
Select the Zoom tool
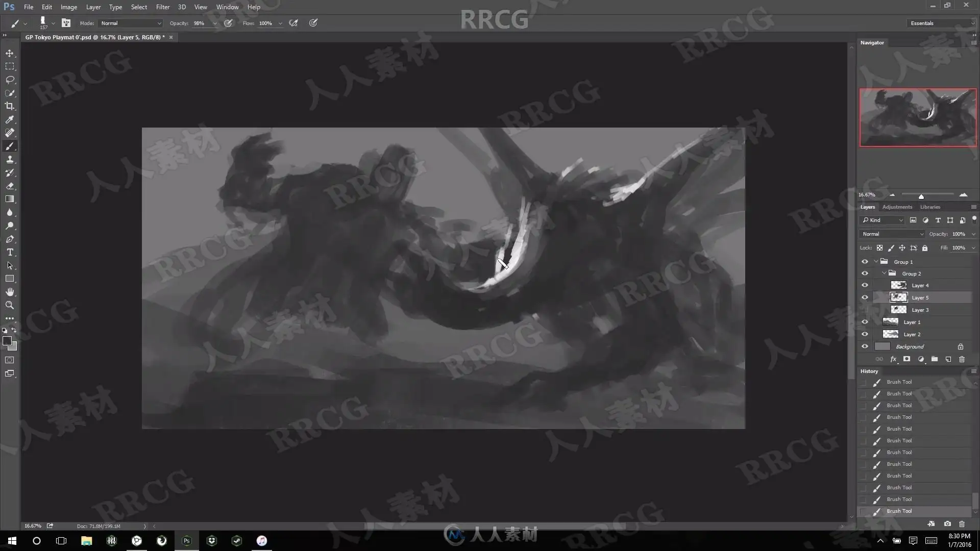tap(10, 305)
